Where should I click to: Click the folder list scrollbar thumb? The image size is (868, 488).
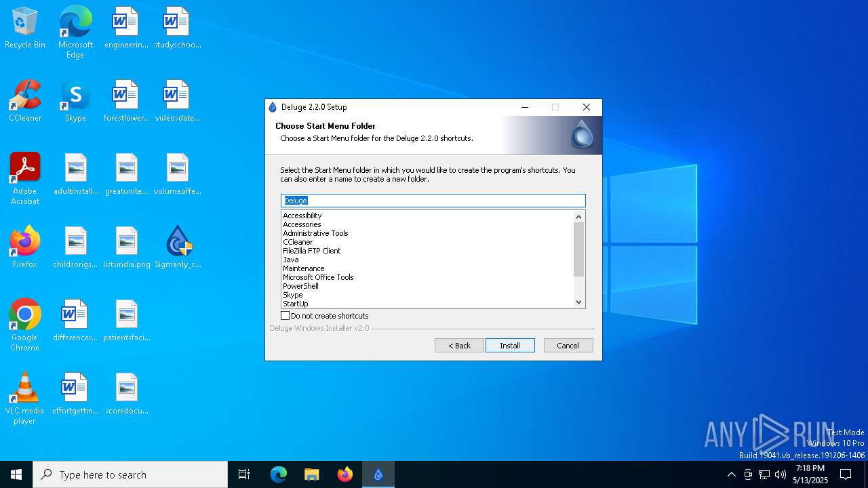(x=578, y=249)
